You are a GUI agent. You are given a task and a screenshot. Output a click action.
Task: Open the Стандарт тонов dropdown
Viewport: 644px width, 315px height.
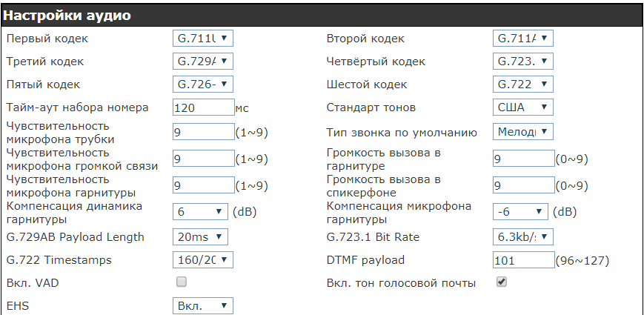(523, 107)
